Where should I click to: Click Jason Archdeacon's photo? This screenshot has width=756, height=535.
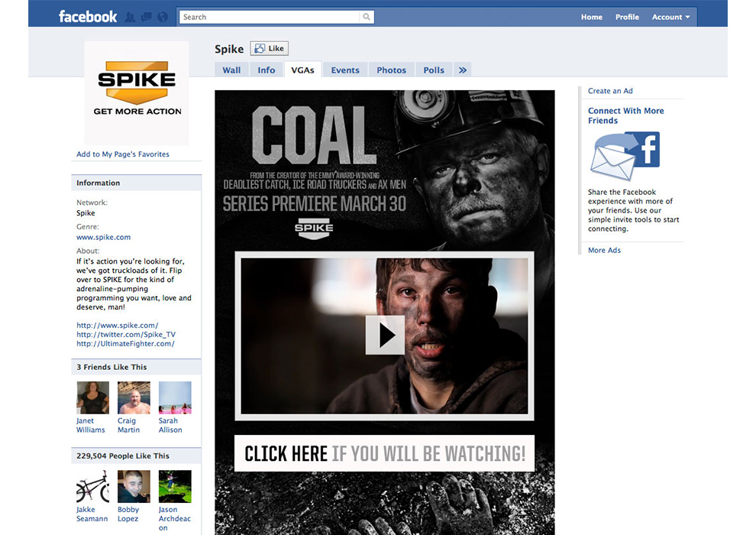click(175, 486)
